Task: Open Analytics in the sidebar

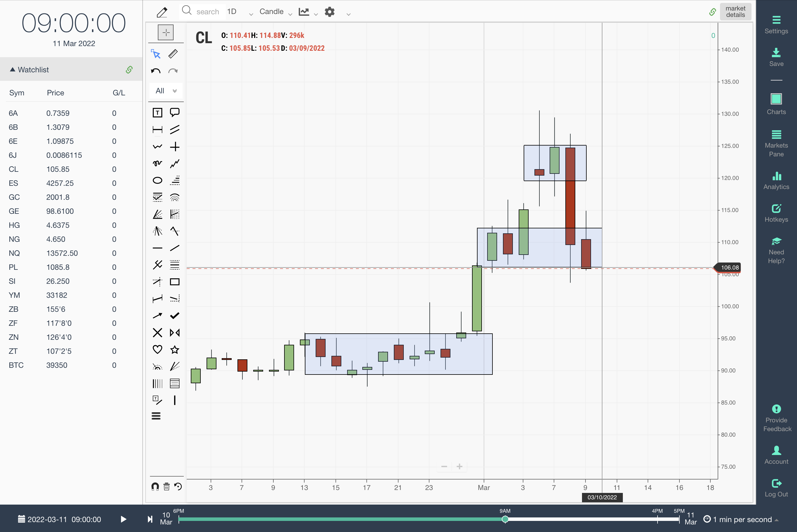Action: coord(776,181)
